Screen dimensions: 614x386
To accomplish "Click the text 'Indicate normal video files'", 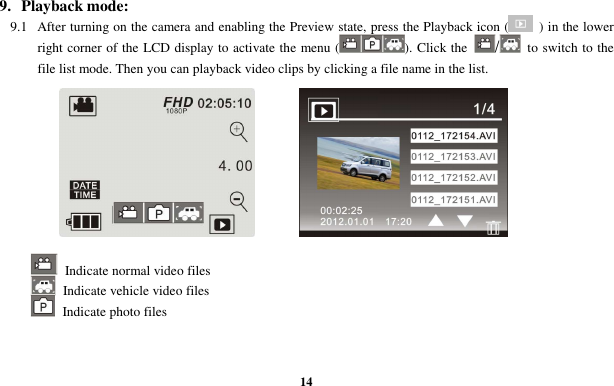I will point(137,271).
